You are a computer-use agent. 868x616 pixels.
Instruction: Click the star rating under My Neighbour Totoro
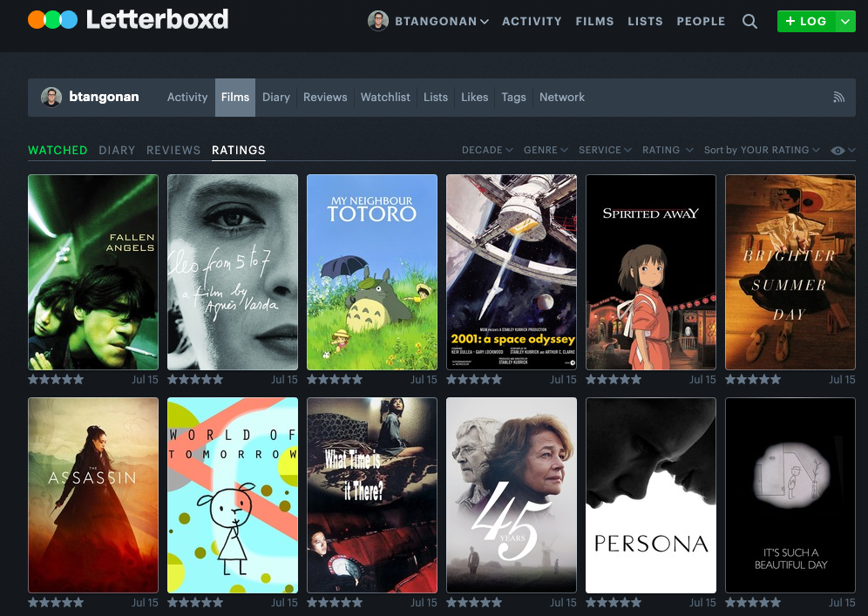click(335, 380)
